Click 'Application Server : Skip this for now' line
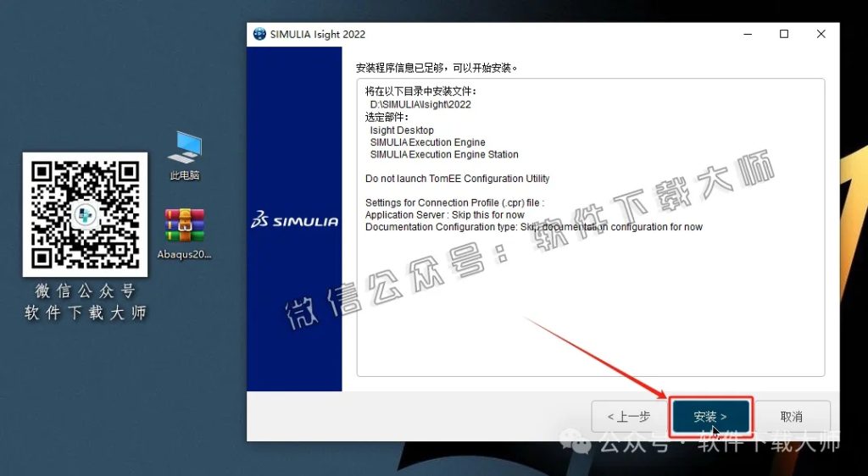 (444, 214)
